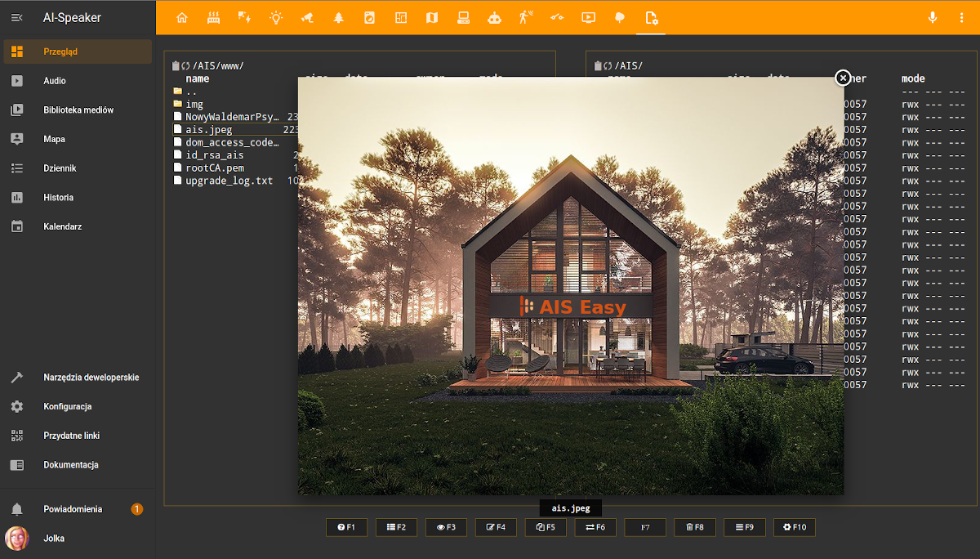Sort left panel by name column

tap(198, 78)
